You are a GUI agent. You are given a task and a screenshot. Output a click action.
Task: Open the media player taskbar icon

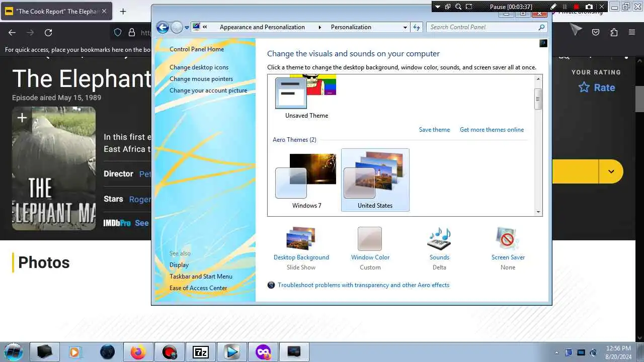(x=74, y=352)
